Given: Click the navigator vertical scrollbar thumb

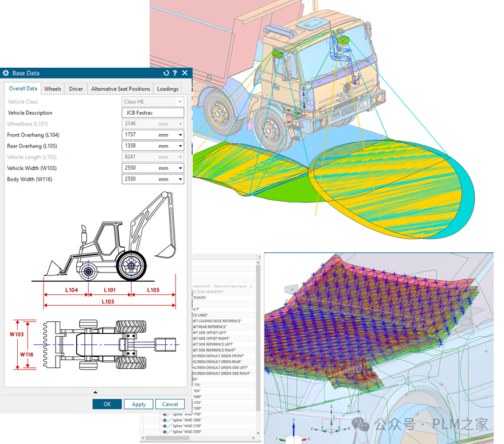Looking at the screenshot, I should click(258, 337).
